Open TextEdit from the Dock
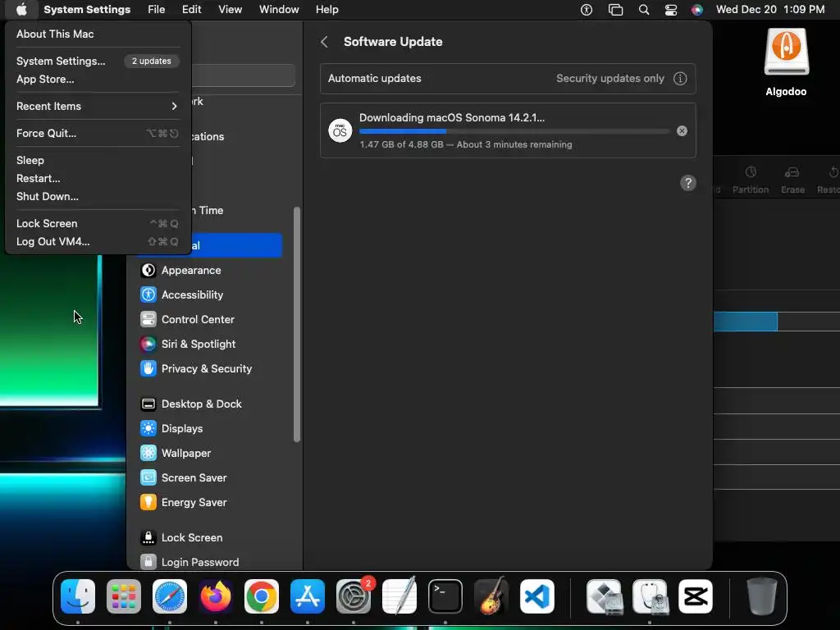This screenshot has height=630, width=840. [x=399, y=596]
